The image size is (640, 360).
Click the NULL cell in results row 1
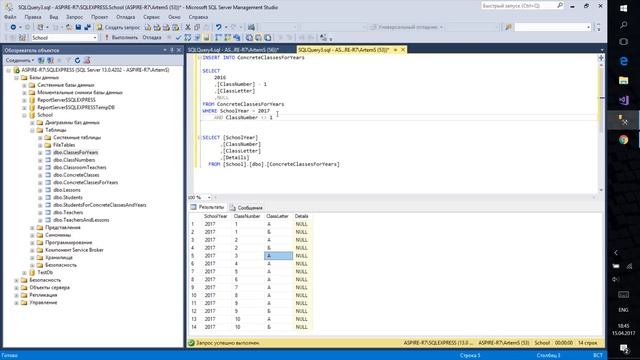[302, 224]
